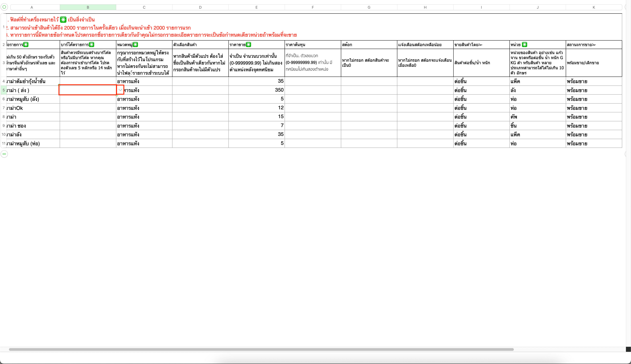Select column E header

coord(256,7)
